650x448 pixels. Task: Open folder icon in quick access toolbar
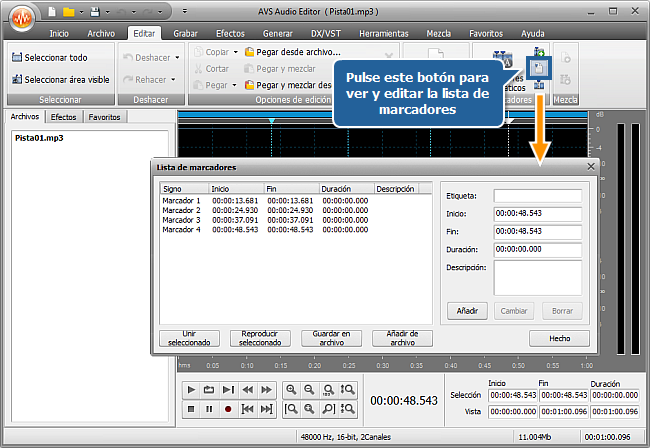click(x=68, y=12)
